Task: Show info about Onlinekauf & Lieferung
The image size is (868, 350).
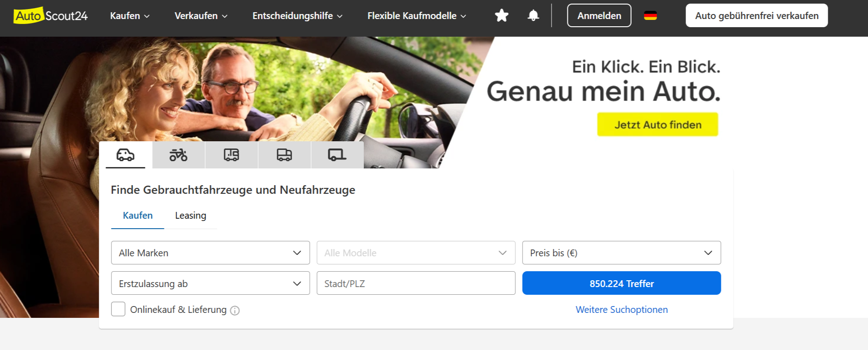Action: coord(235,310)
